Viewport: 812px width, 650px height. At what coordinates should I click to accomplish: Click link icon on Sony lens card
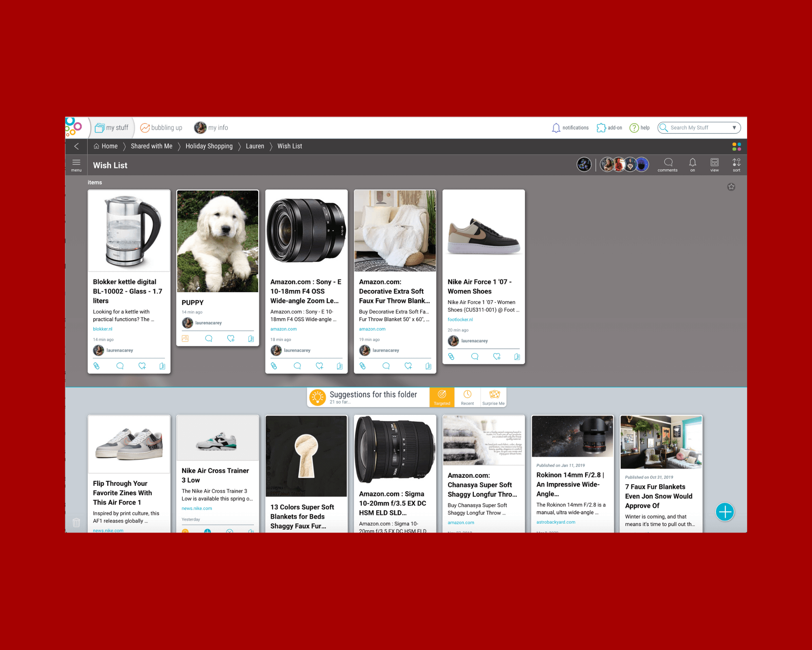(274, 366)
